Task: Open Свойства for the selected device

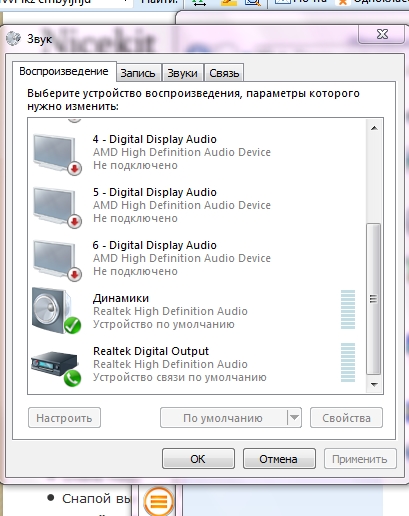Action: point(346,417)
